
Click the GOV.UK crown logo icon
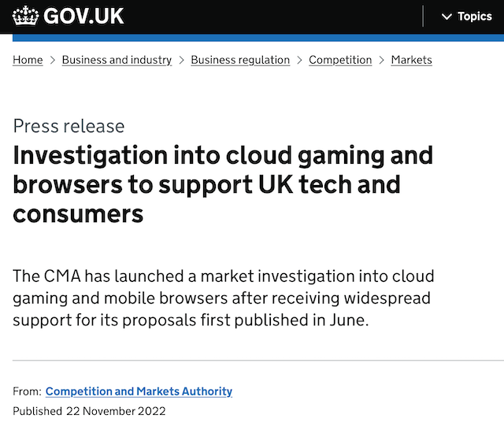(x=25, y=16)
